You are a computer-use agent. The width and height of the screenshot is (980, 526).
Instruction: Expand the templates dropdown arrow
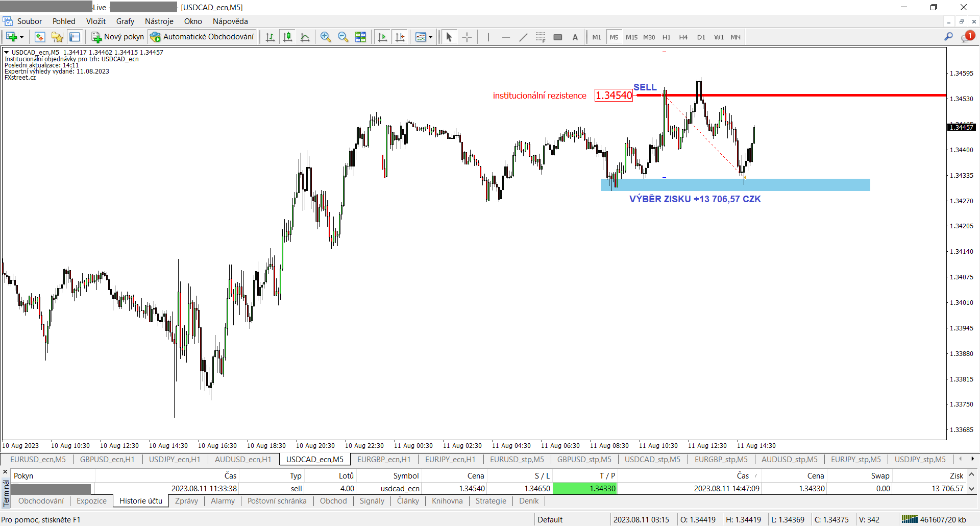[x=430, y=37]
